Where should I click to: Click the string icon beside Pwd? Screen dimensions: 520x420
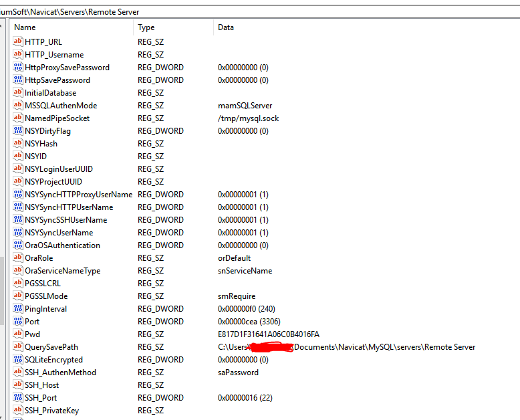18,334
